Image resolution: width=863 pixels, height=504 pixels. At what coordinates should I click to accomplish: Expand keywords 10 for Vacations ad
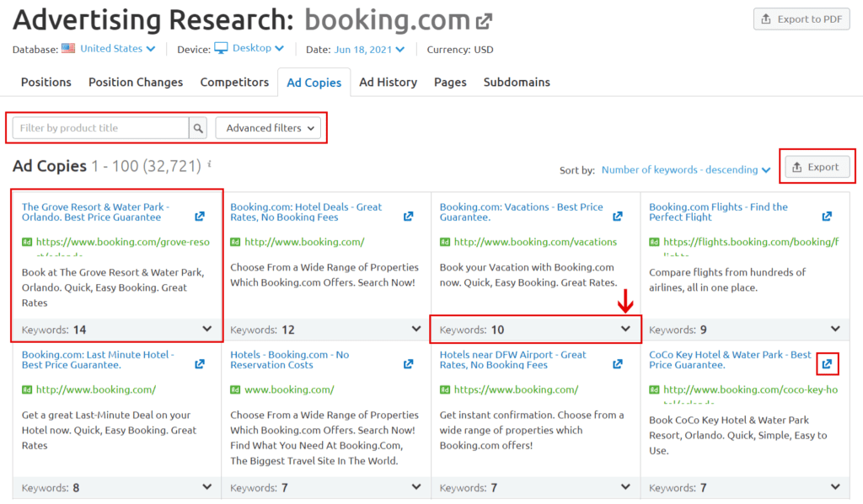(625, 329)
